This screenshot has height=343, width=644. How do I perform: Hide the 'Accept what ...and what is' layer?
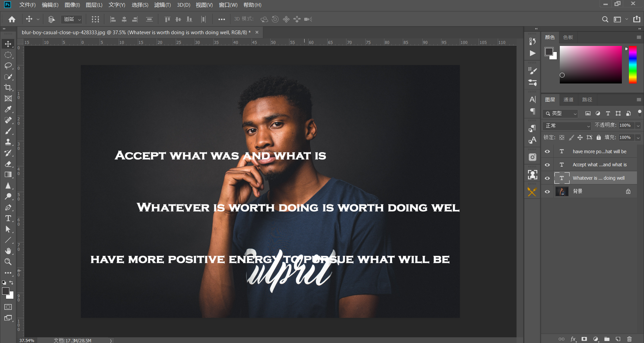[547, 165]
